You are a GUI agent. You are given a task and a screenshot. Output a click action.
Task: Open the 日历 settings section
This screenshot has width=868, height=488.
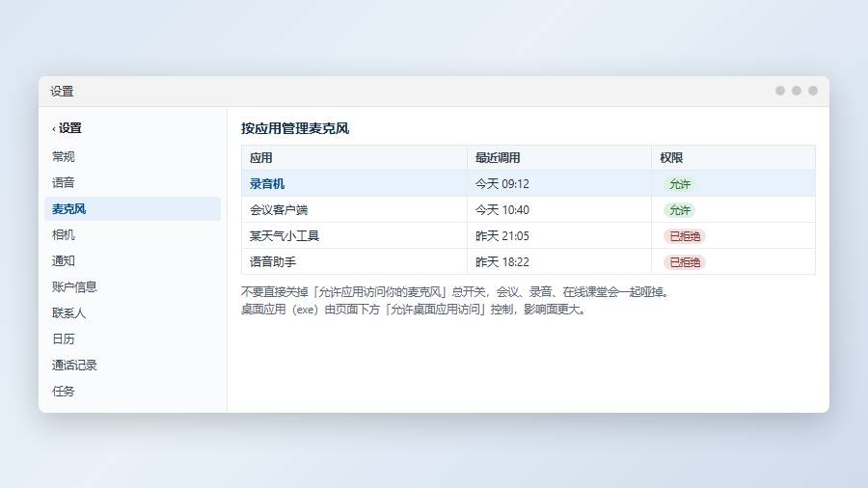click(x=132, y=339)
